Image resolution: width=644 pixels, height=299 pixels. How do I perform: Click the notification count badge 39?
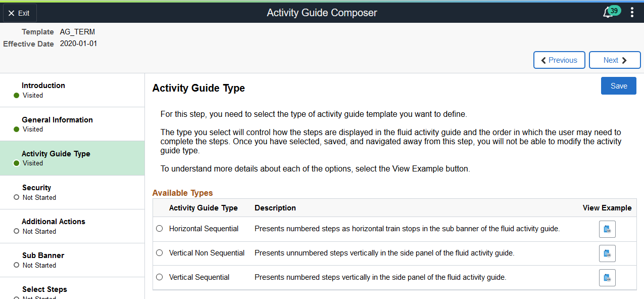click(614, 11)
